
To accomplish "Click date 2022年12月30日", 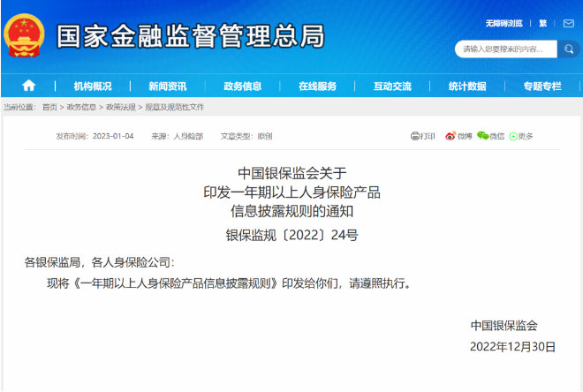I will click(512, 346).
